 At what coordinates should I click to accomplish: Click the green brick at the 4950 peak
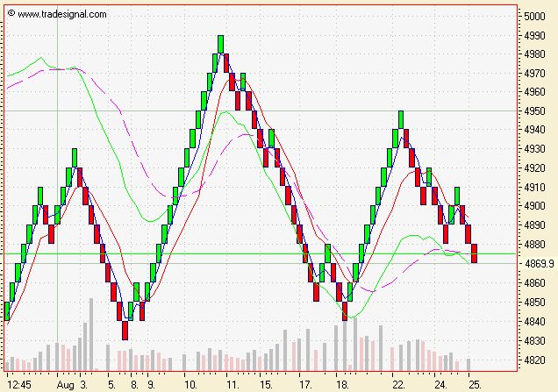pyautogui.click(x=401, y=120)
